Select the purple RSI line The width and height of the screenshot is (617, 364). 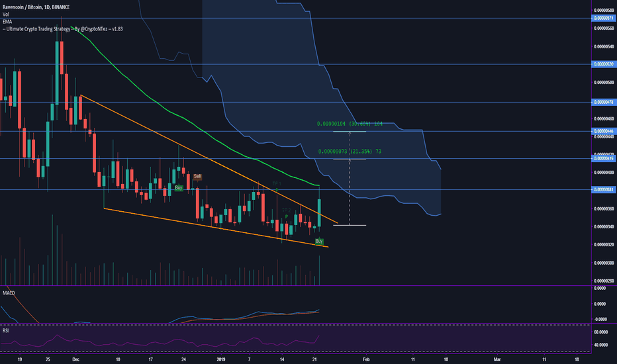click(x=160, y=342)
